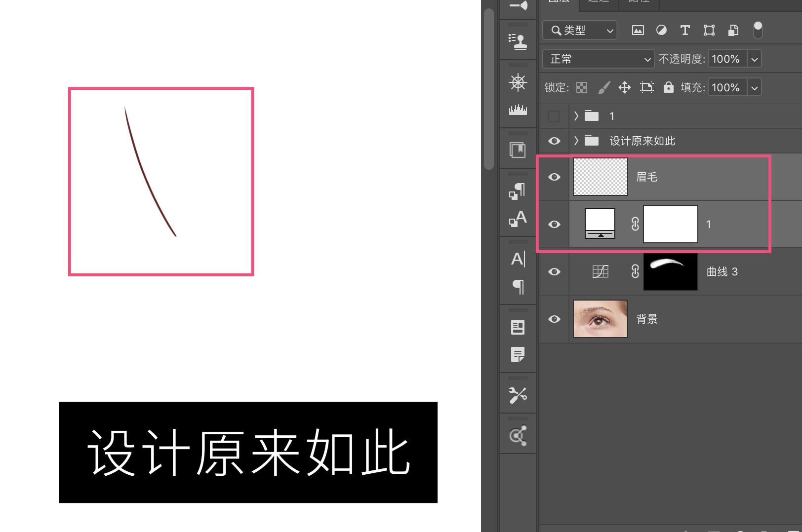Hide the 背景 layer
802x532 pixels.
point(554,319)
